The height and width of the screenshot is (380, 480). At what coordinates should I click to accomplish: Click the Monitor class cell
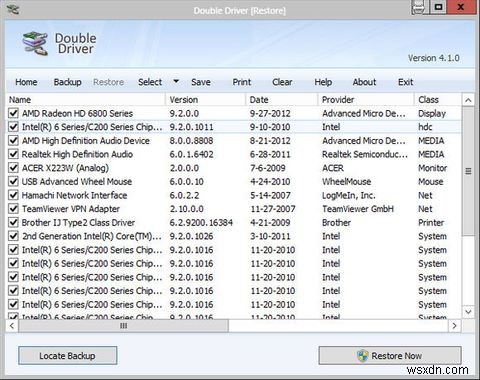(x=432, y=168)
